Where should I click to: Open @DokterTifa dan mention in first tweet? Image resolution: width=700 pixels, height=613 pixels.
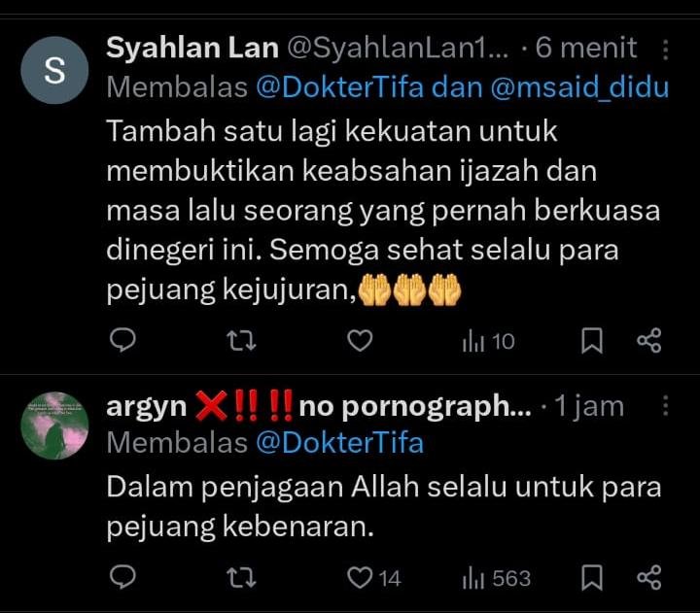339,87
